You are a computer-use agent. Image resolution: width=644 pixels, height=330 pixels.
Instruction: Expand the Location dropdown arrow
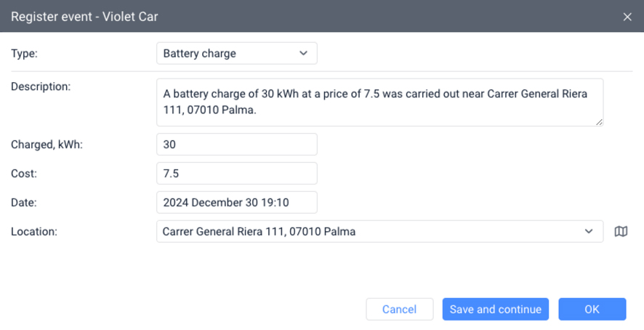[x=589, y=231]
